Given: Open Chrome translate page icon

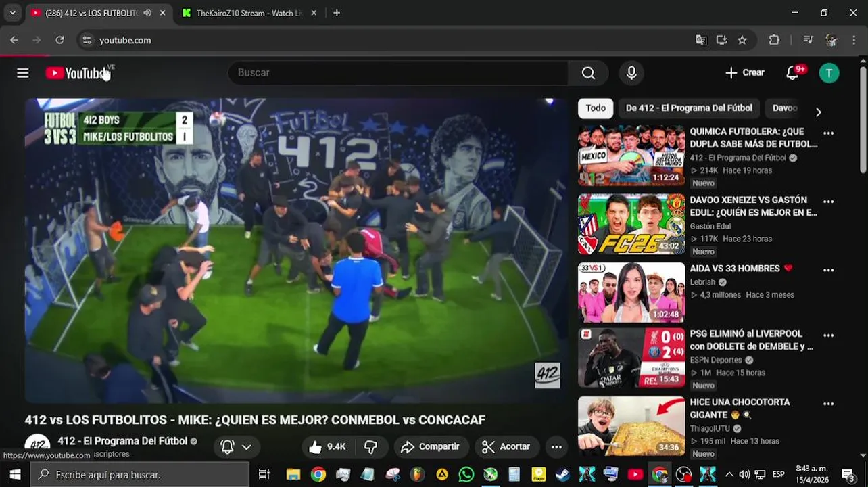Looking at the screenshot, I should point(701,40).
